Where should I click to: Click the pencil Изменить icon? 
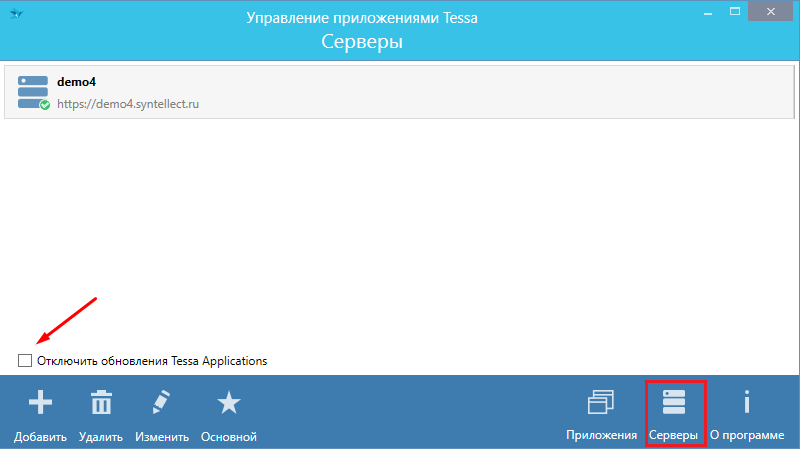click(x=162, y=403)
